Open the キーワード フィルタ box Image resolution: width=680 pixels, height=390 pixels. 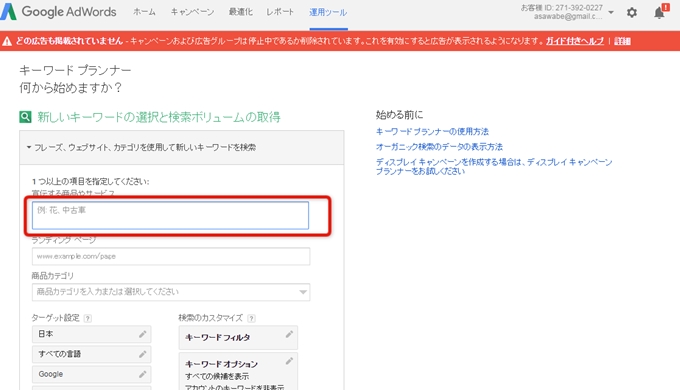tap(238, 338)
